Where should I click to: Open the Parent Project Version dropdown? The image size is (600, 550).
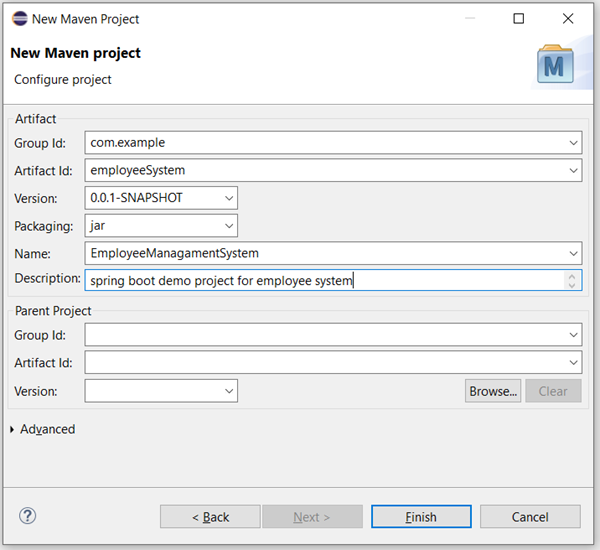(x=229, y=391)
